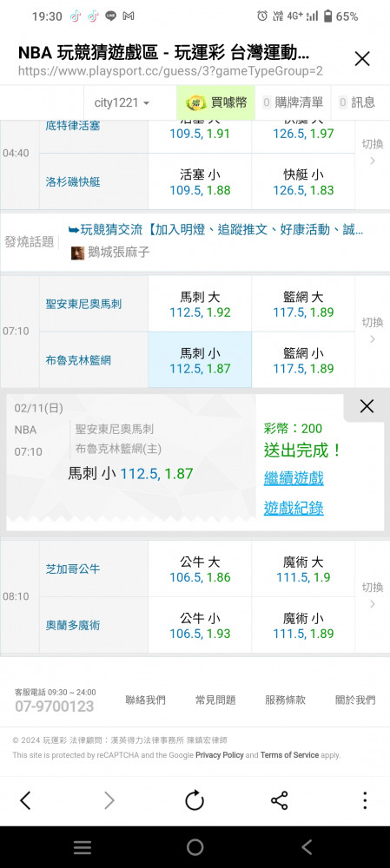Open the 洛杉磯快艇 team link
390x868 pixels.
tap(73, 181)
